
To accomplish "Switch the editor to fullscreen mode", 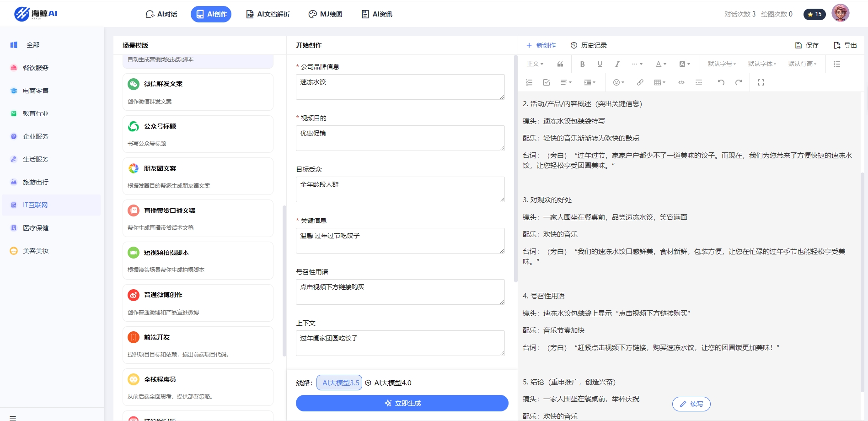I will (761, 82).
